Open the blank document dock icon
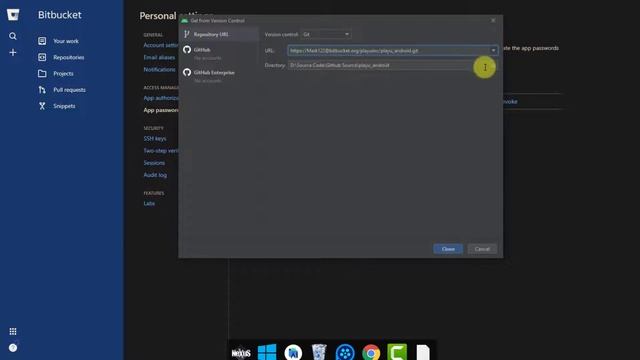This screenshot has width=640, height=360. tap(423, 352)
